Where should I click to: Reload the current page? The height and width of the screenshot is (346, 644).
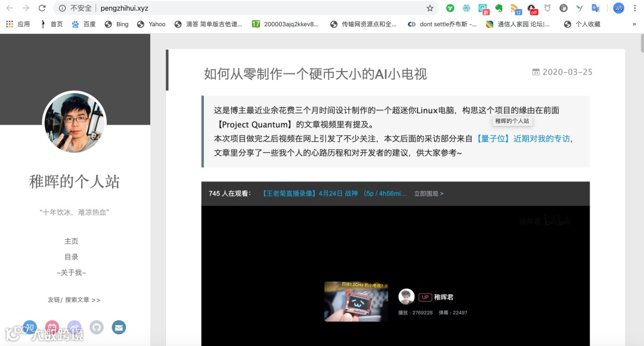pos(42,8)
